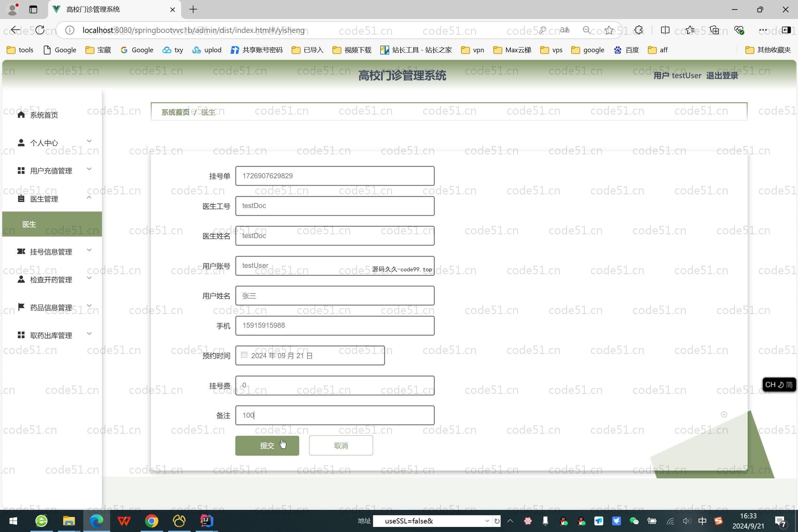The image size is (798, 532).
Task: Expand 取药出库管理 submenu chevron
Action: (89, 333)
